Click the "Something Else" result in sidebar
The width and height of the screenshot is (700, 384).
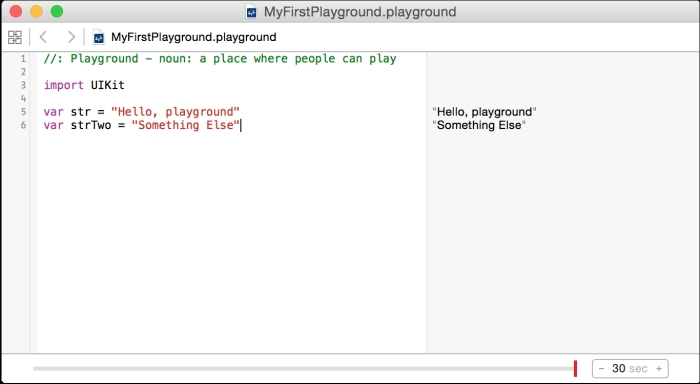pyautogui.click(x=479, y=125)
